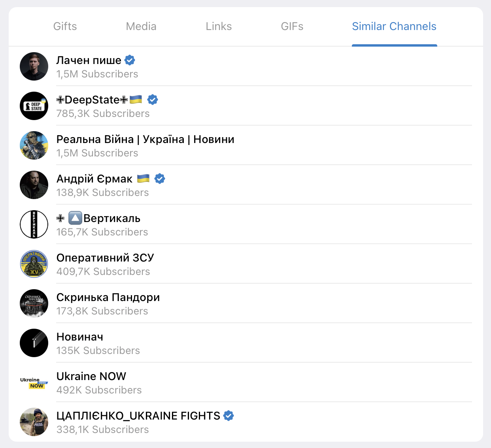
Task: Open the Ukraine NOW logo icon
Action: click(x=34, y=382)
